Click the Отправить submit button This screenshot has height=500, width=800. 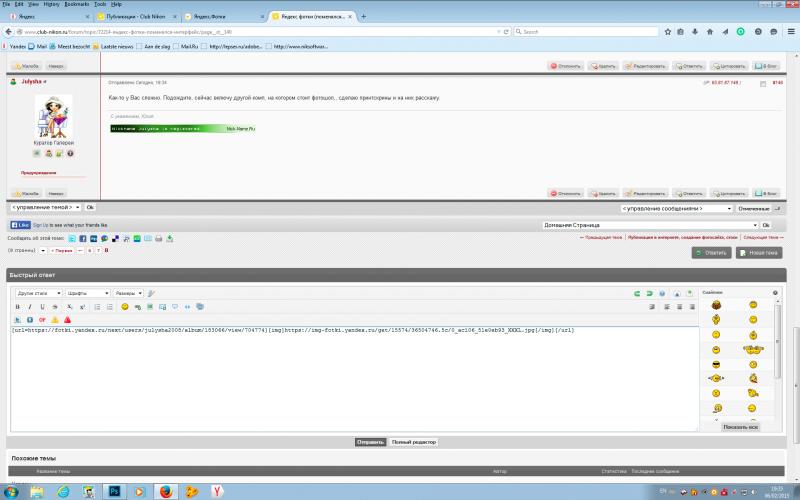370,442
